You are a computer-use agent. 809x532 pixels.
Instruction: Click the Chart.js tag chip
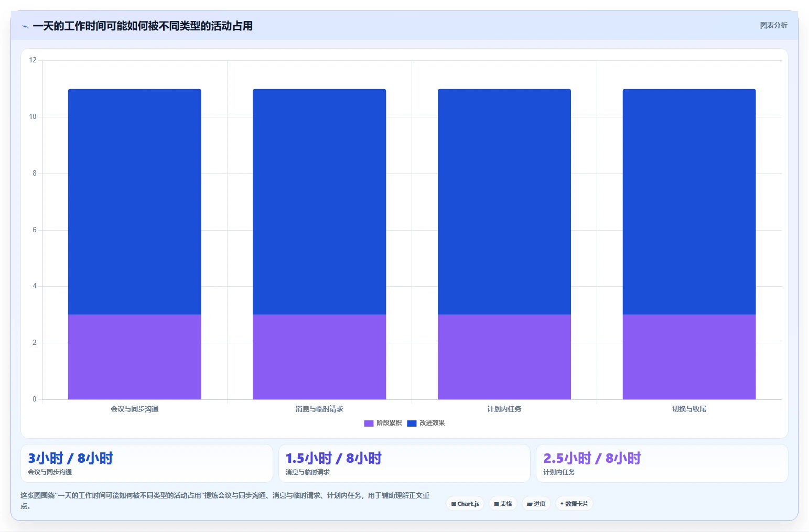point(465,504)
